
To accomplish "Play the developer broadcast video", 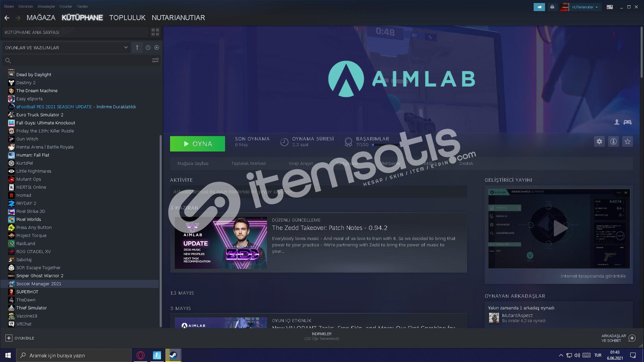I will tap(559, 229).
